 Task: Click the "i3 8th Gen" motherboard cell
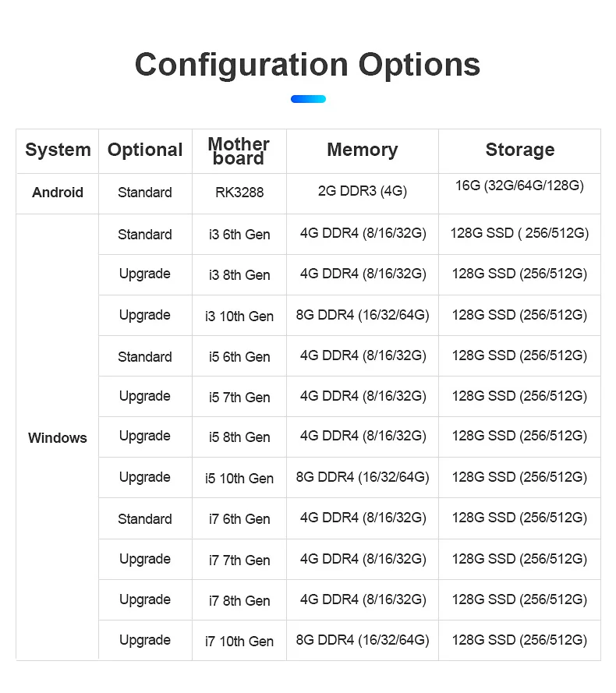pos(239,274)
